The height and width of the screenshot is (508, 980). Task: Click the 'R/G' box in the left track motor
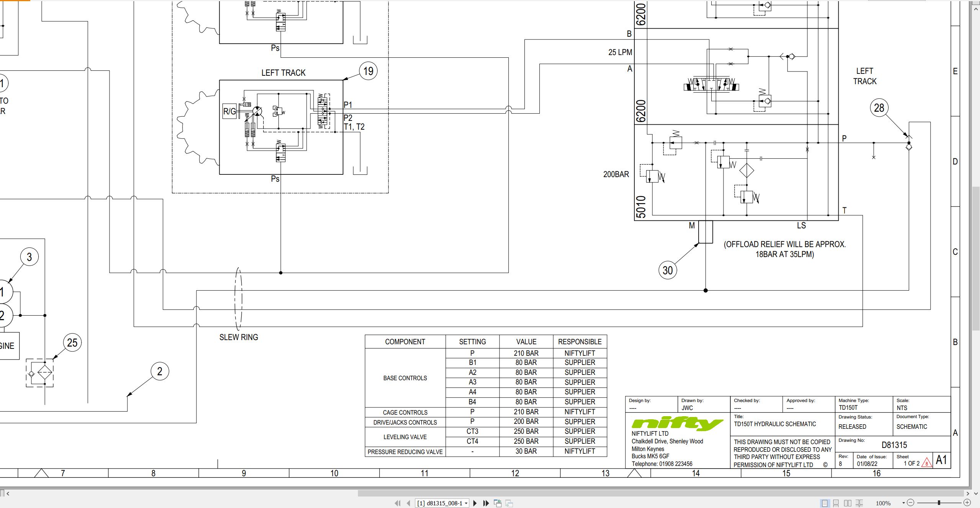point(230,111)
